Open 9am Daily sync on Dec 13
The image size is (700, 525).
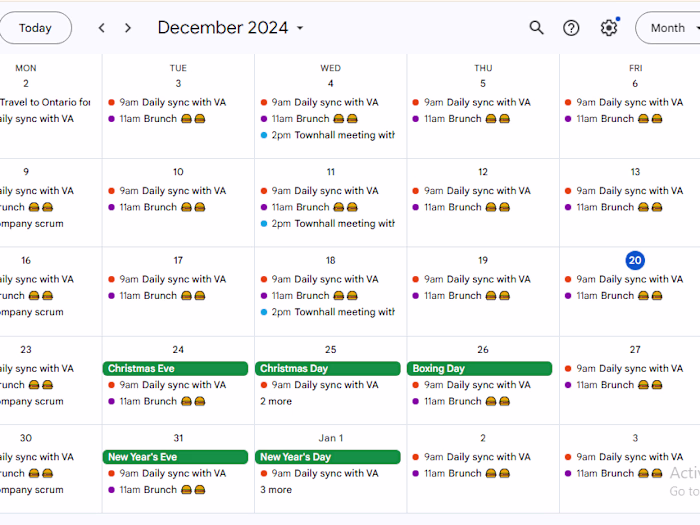624,191
